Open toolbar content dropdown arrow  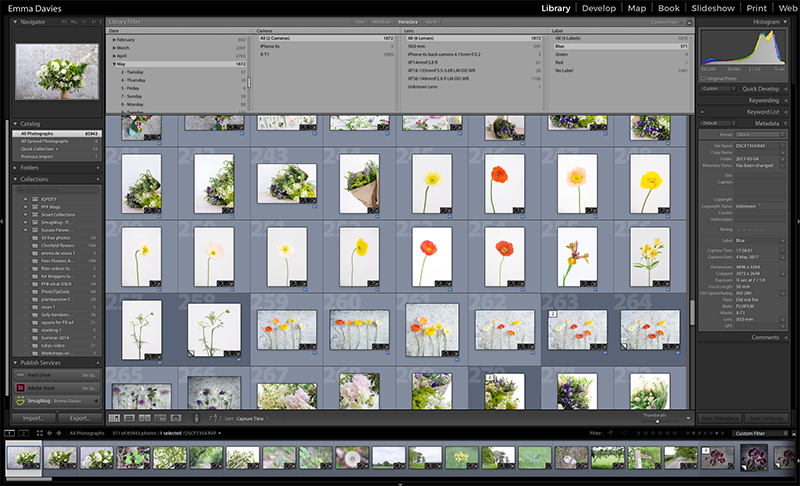point(688,418)
